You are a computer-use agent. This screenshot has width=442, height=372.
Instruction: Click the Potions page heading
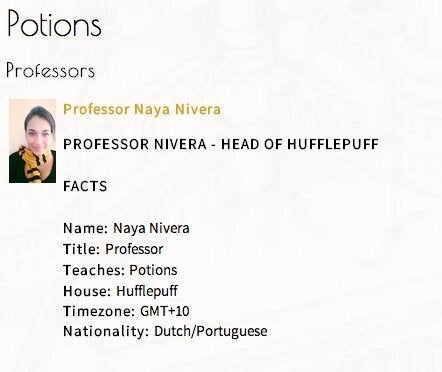click(54, 23)
